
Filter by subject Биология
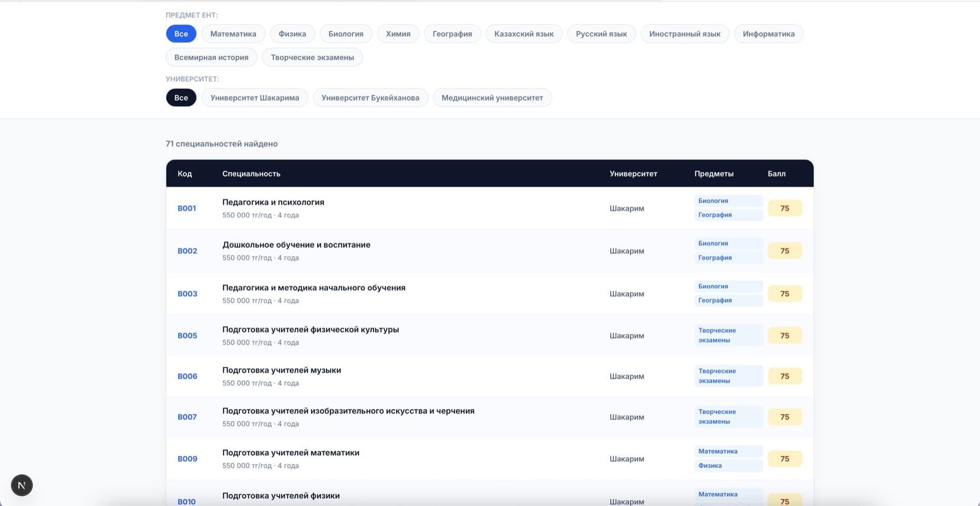tap(346, 34)
